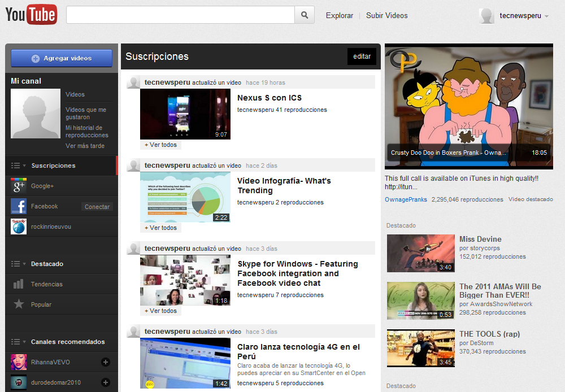Open Subir Videos in the header
This screenshot has width=565, height=392.
386,15
